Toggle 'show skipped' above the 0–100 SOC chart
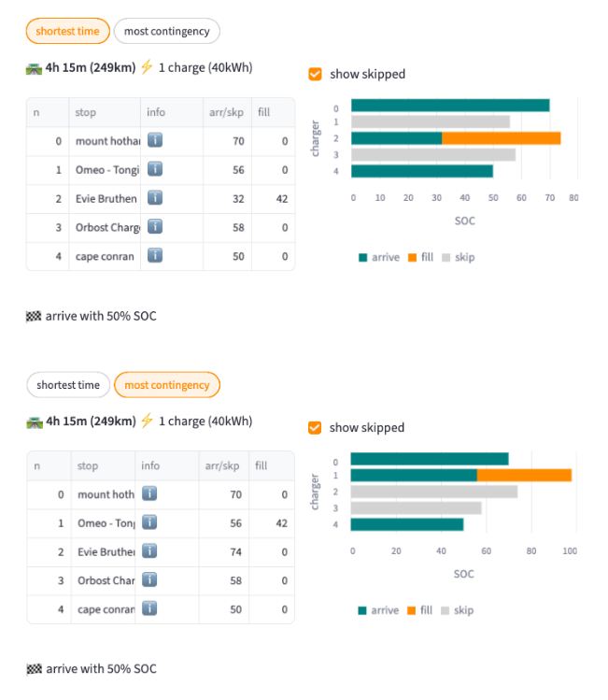The height and width of the screenshot is (700, 608). pyautogui.click(x=316, y=428)
